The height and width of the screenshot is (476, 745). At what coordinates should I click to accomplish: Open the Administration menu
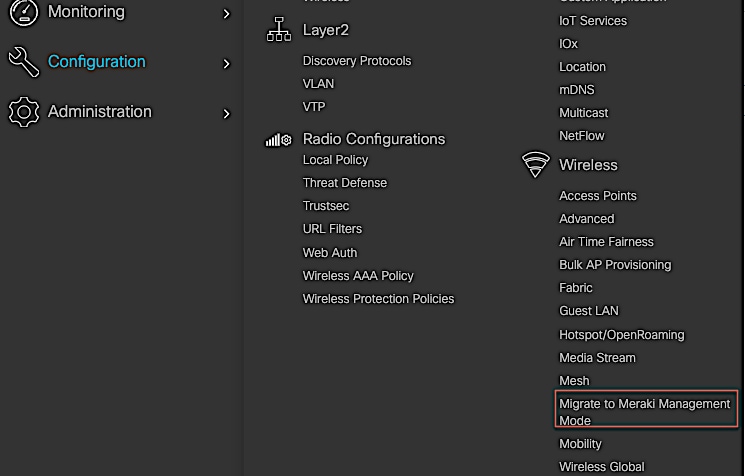(100, 112)
